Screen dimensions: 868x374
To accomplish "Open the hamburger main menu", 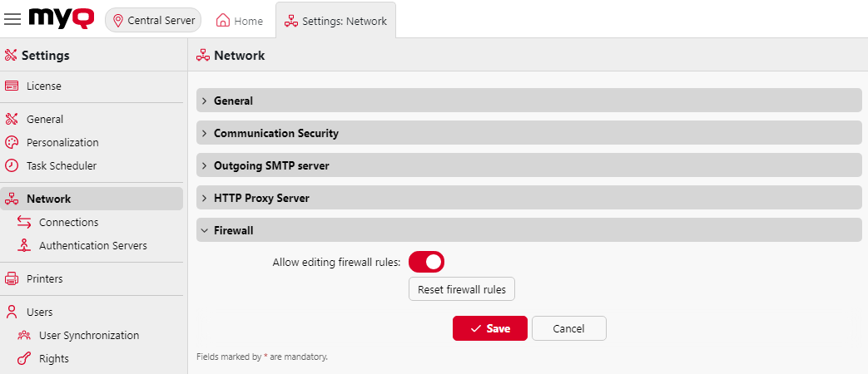I will pos(12,20).
